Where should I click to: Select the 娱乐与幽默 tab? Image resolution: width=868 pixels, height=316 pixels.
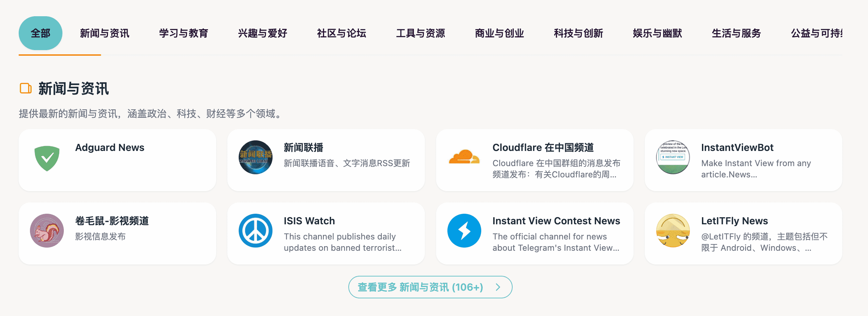[x=658, y=33]
